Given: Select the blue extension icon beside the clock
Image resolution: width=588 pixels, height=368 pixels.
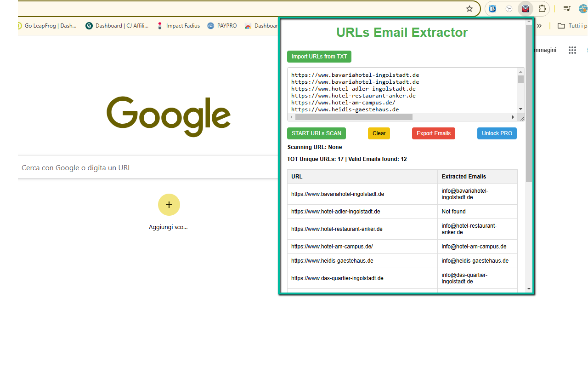Looking at the screenshot, I should tap(492, 8).
